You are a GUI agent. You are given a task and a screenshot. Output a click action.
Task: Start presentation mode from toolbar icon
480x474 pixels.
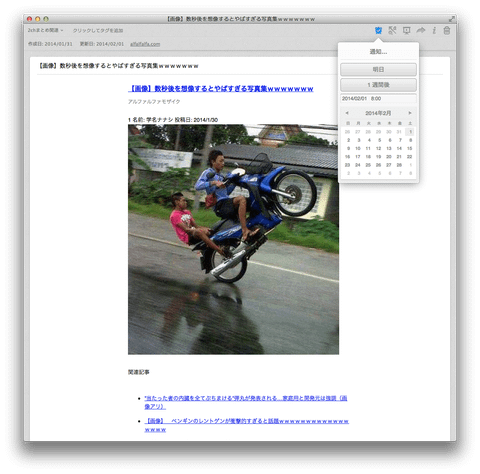coord(406,30)
